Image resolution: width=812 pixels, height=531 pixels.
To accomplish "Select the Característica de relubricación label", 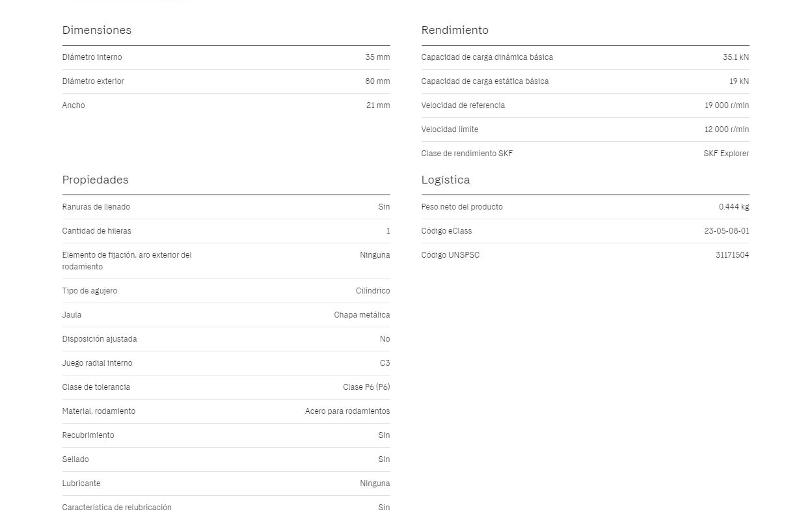I will pos(116,508).
